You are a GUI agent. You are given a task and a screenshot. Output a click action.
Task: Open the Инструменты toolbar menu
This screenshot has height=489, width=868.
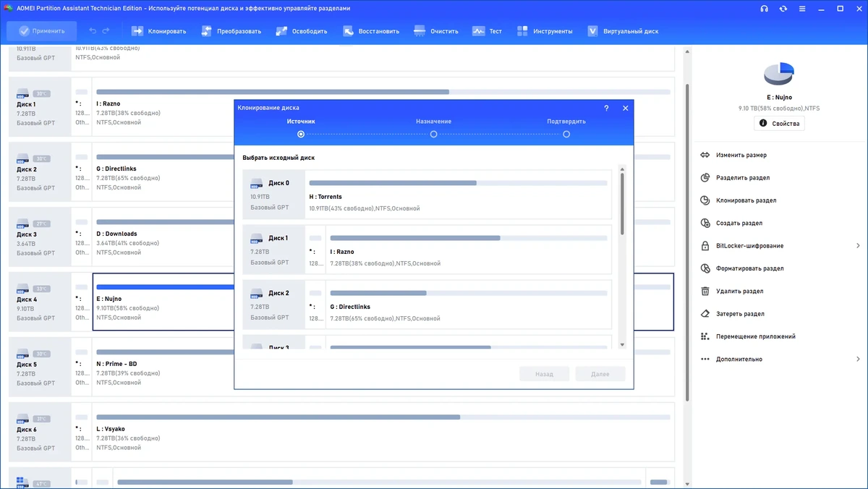click(545, 31)
